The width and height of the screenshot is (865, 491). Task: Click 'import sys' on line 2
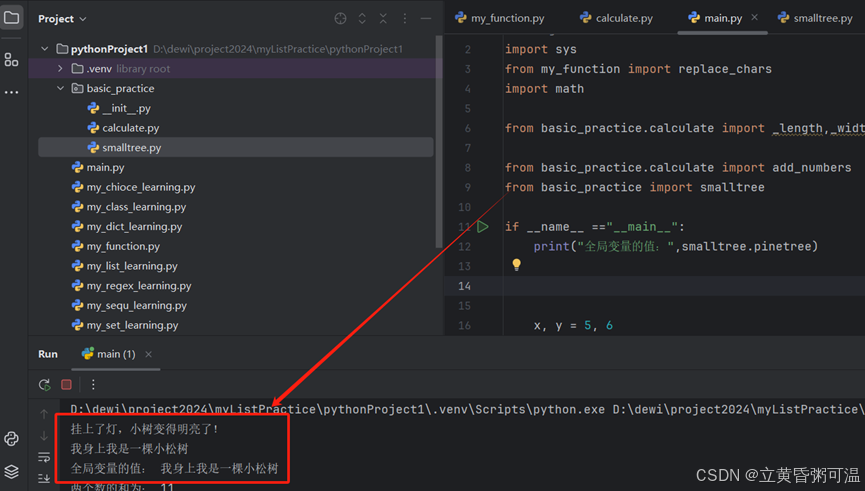[541, 49]
